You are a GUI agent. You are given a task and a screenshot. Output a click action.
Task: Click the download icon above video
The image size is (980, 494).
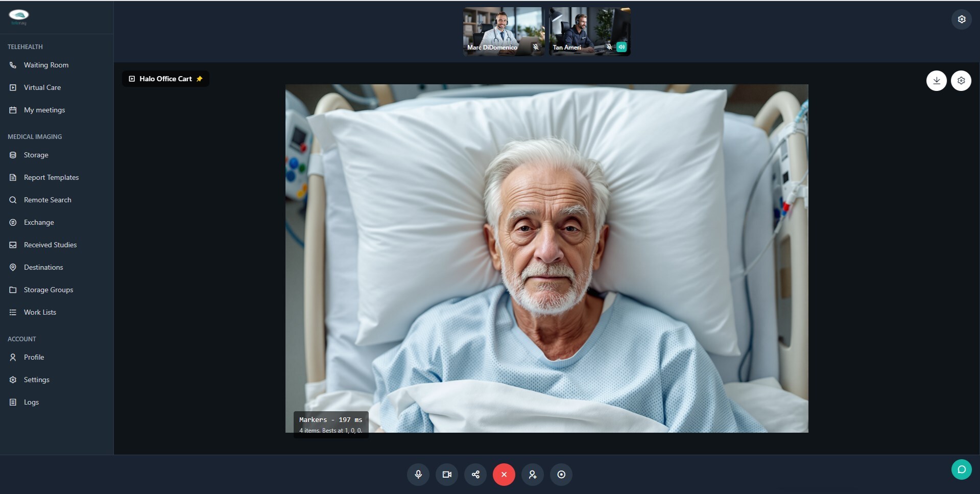(x=936, y=81)
